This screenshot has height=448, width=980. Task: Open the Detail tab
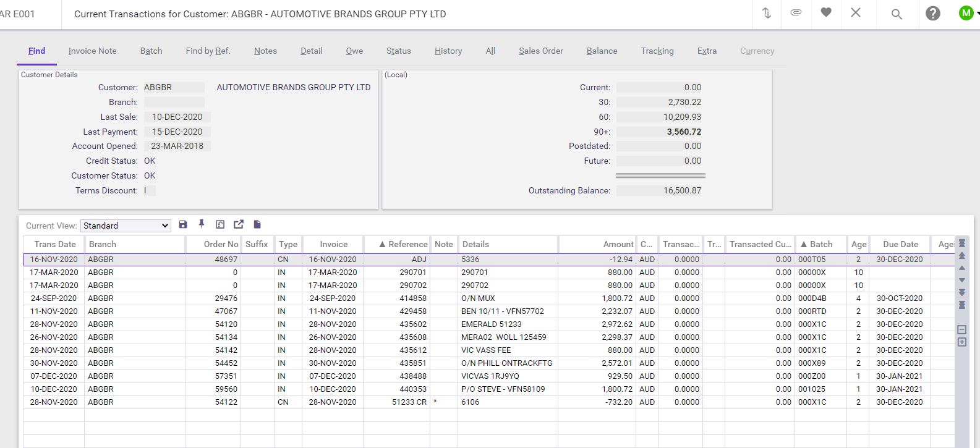(x=312, y=51)
